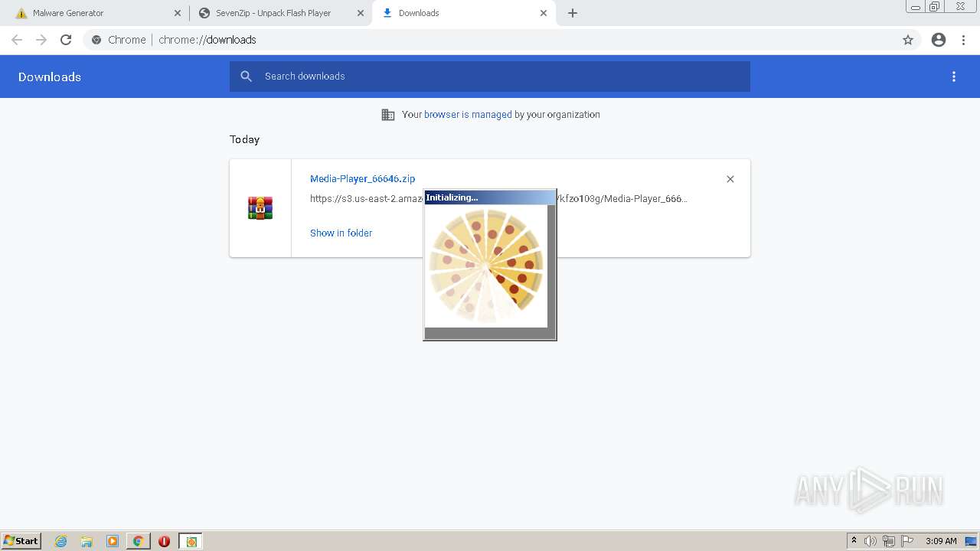Screen dimensions: 980x551
Task: Open a new browser tab
Action: [x=573, y=13]
